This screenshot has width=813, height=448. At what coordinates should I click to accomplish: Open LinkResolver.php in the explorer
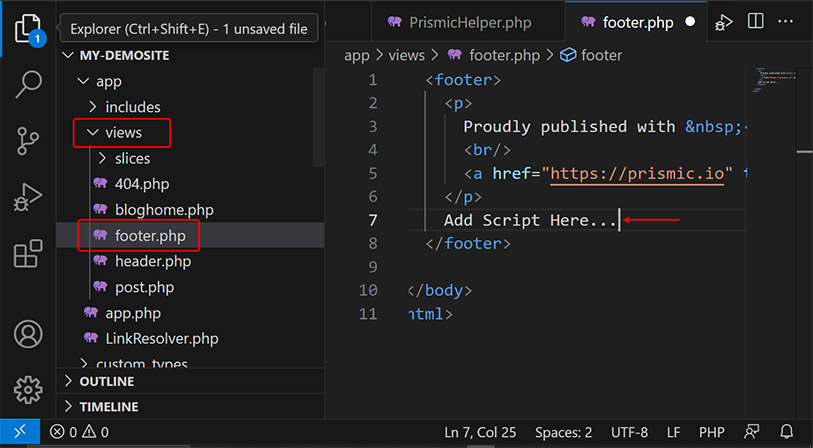[190, 339]
